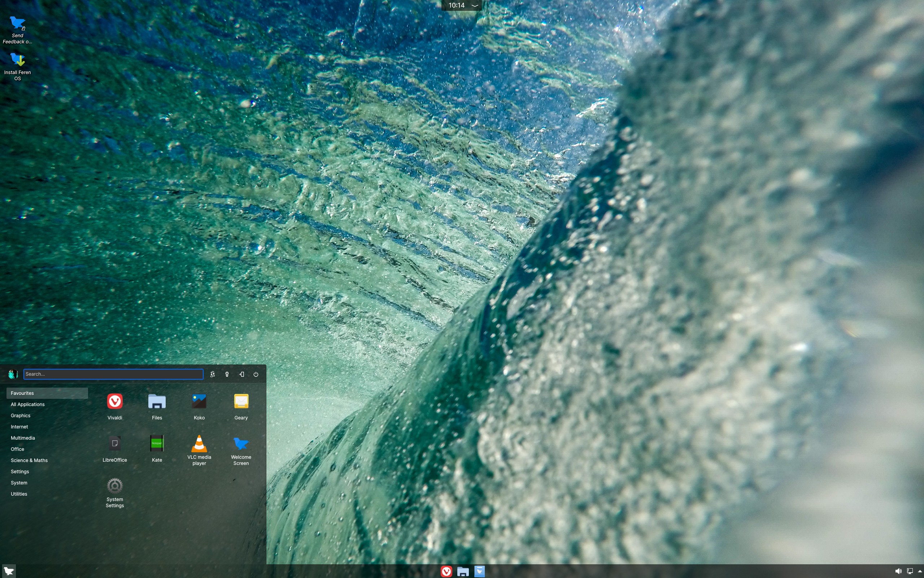Click the user avatar in the launcher
924x578 pixels.
[x=13, y=374]
